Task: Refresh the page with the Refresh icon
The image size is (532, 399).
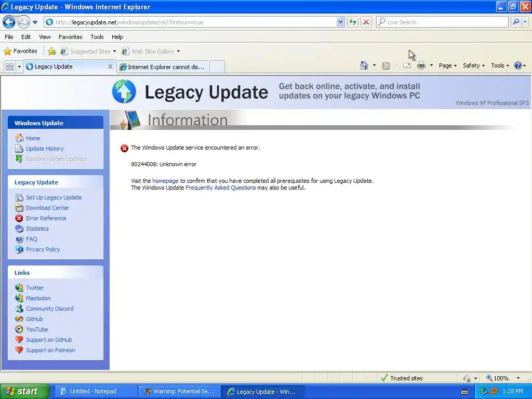Action: click(353, 22)
